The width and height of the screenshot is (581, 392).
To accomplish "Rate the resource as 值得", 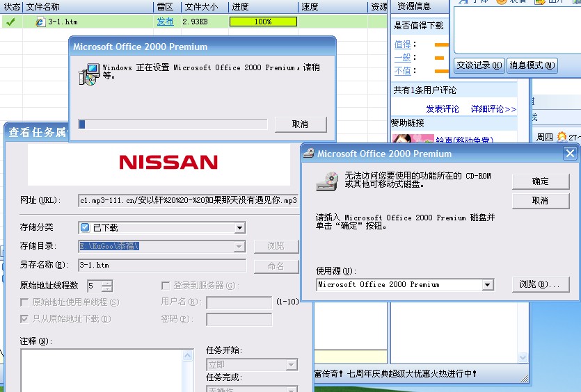I will point(402,44).
